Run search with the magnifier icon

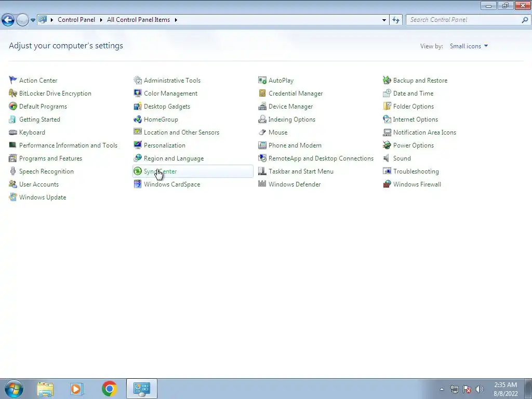click(x=525, y=20)
